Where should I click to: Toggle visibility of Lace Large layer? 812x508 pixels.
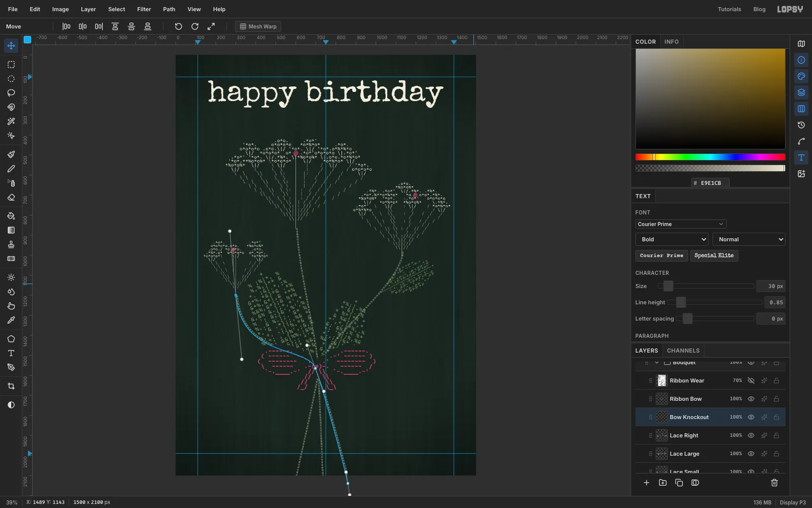point(751,454)
